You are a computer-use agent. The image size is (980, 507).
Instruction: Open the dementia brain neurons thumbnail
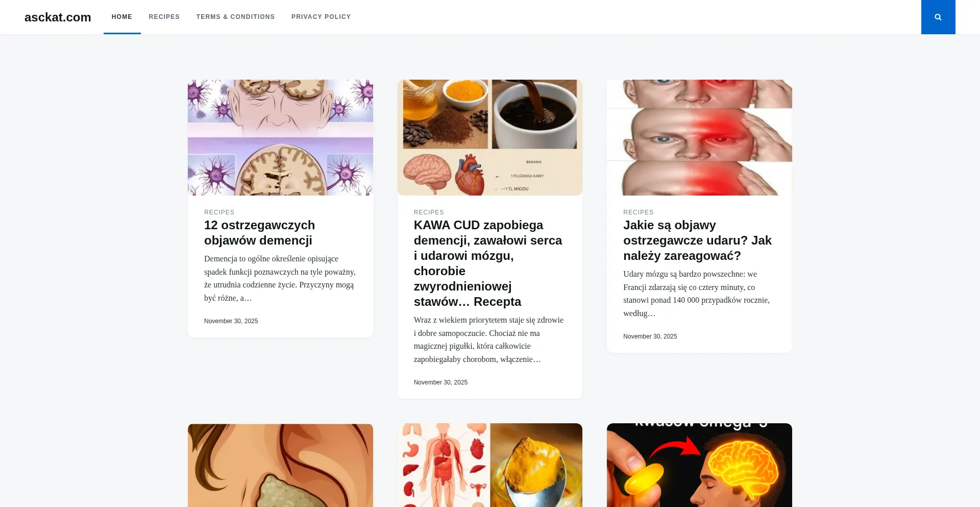(x=280, y=137)
